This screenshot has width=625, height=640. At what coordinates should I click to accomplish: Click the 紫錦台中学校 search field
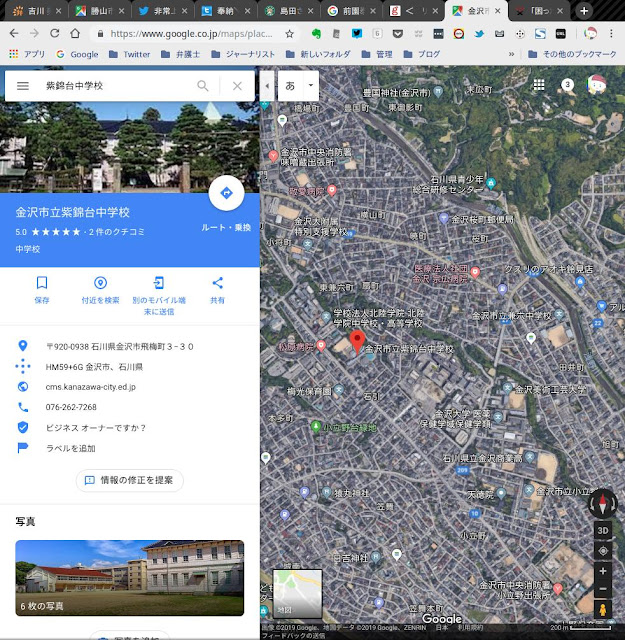(x=114, y=86)
